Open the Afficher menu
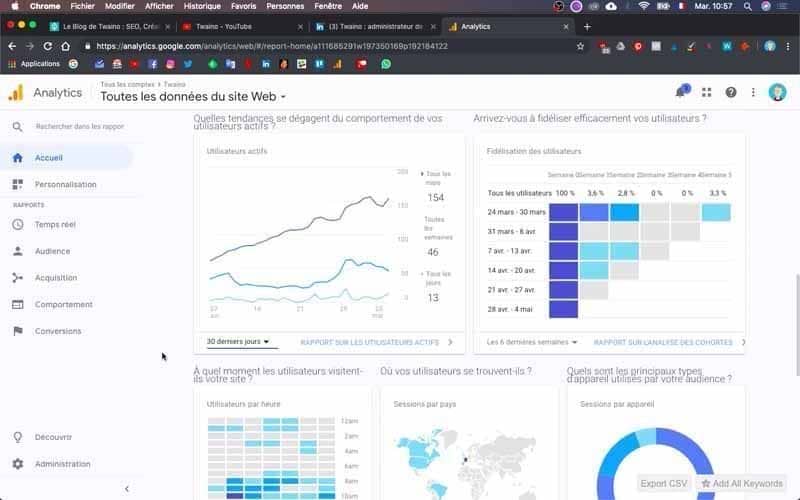 (159, 6)
